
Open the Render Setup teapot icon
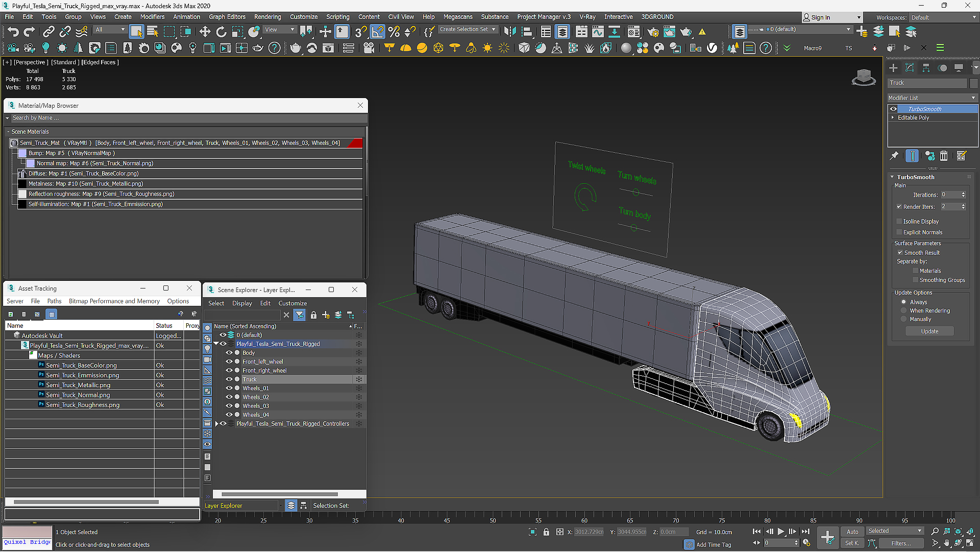pyautogui.click(x=653, y=32)
